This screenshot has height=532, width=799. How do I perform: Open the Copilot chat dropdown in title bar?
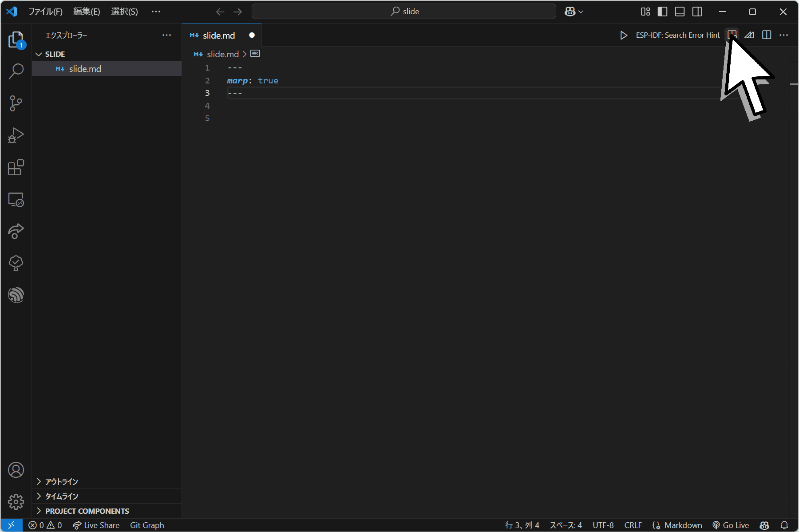[574, 12]
